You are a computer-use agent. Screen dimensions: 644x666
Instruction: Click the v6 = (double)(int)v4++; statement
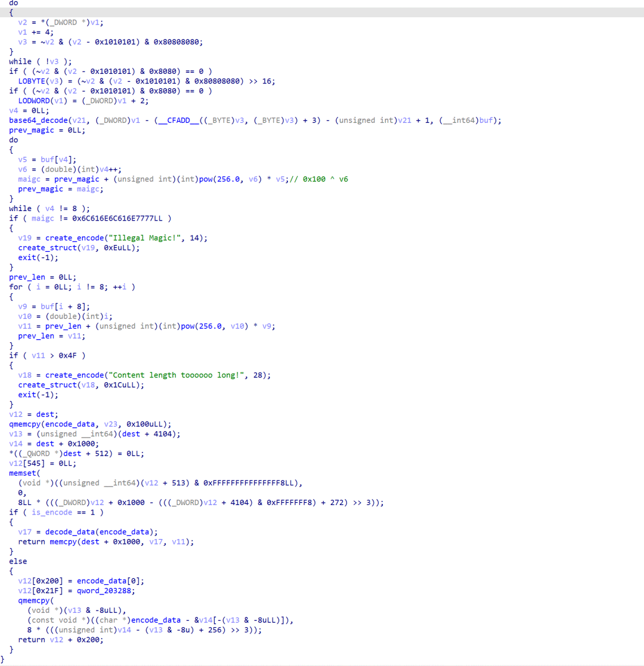coord(70,169)
